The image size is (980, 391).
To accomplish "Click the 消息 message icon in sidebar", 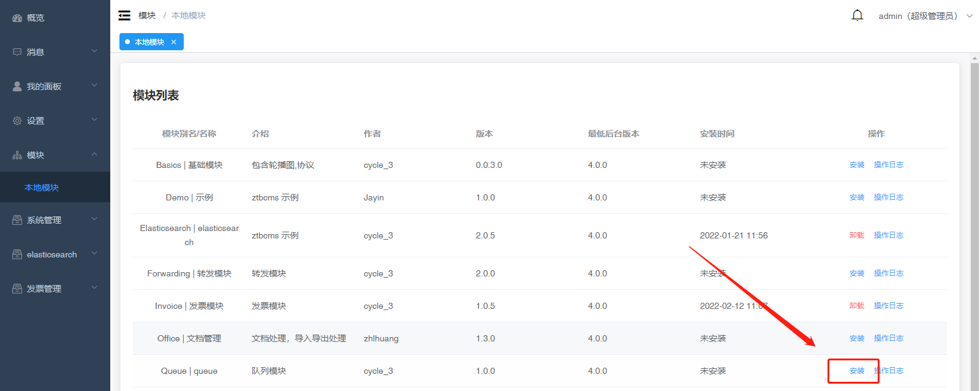I will pyautogui.click(x=17, y=52).
